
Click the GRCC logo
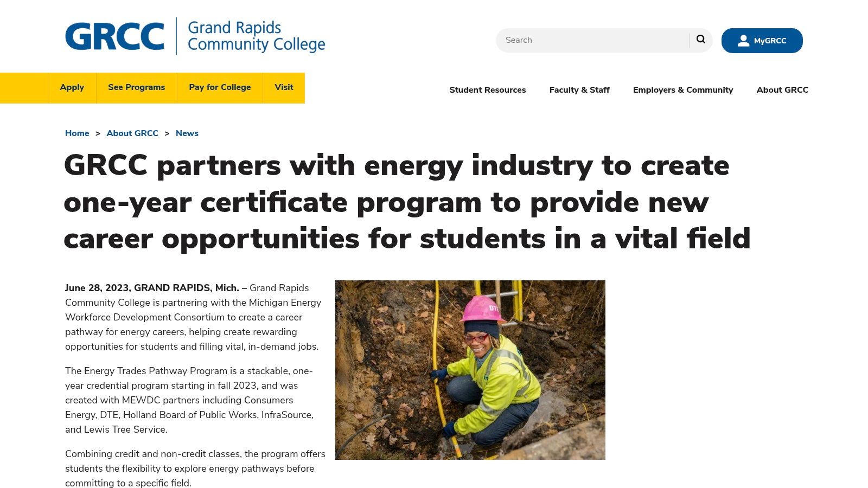pos(114,36)
